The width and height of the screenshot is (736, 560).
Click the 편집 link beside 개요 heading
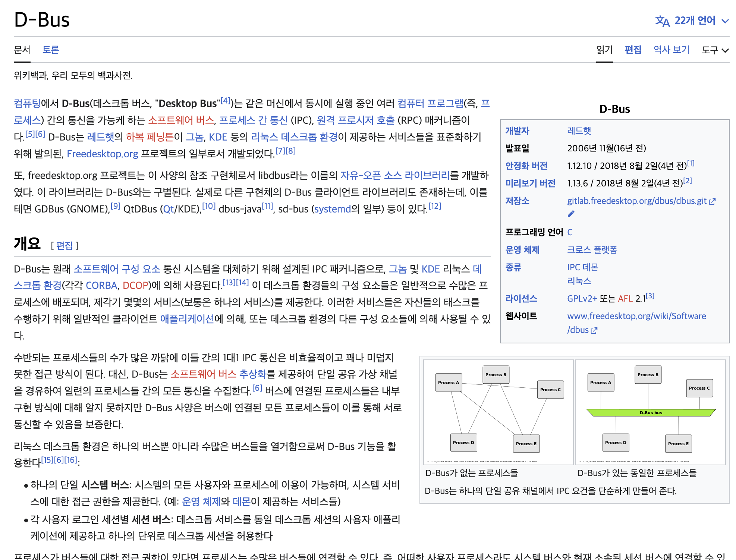tap(65, 246)
